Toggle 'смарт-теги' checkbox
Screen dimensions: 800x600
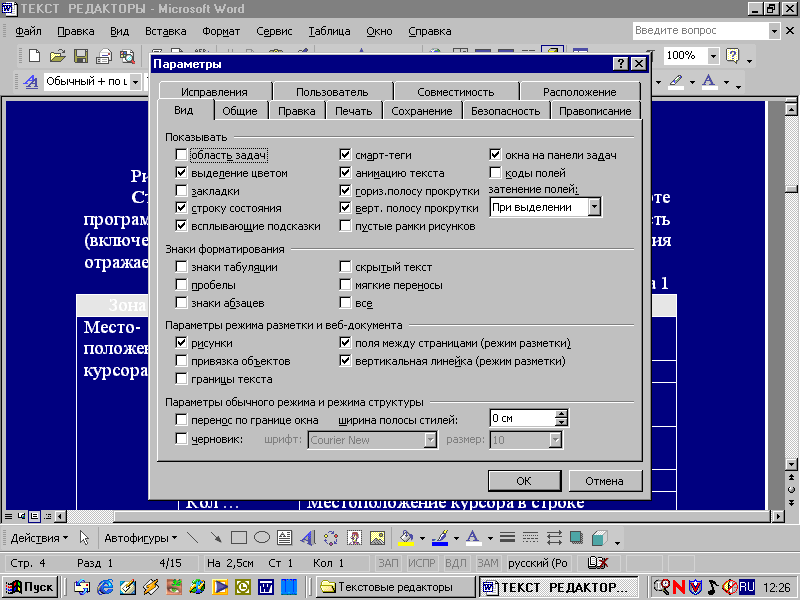(345, 155)
